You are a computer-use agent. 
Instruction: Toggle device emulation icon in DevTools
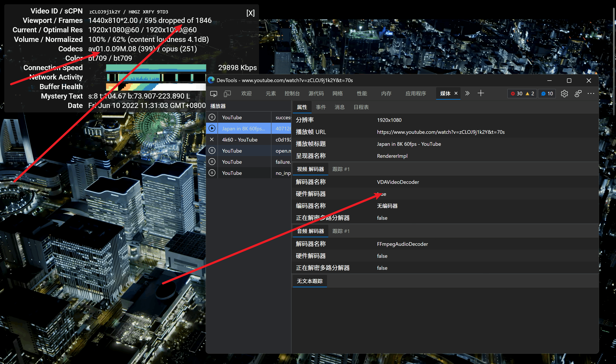[x=227, y=93]
